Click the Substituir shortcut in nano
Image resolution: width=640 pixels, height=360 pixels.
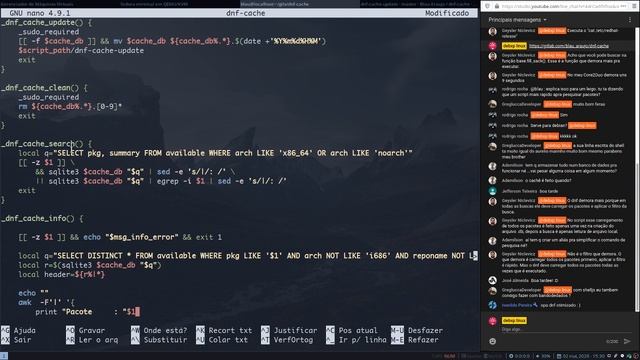pyautogui.click(x=159, y=340)
